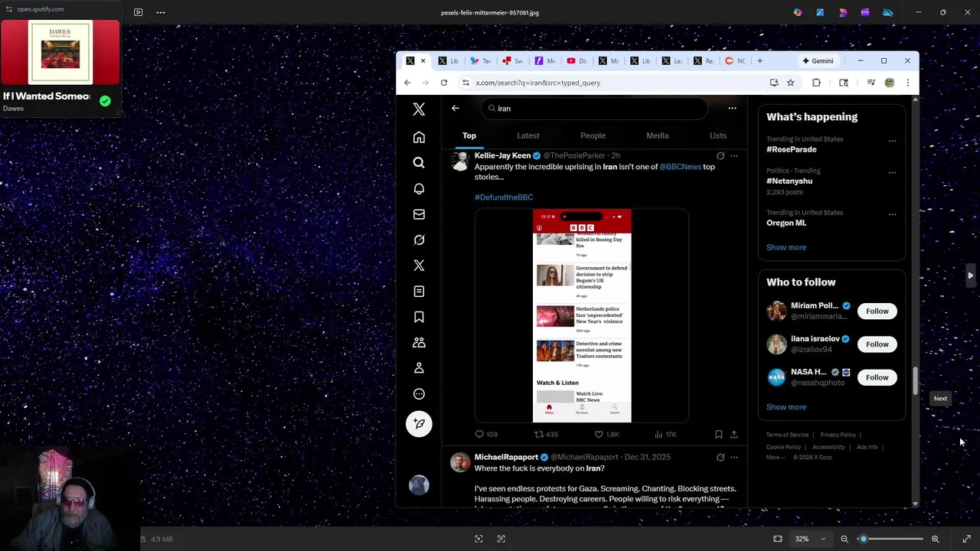
Task: Open more options for #Netanyahu trend
Action: click(x=892, y=173)
